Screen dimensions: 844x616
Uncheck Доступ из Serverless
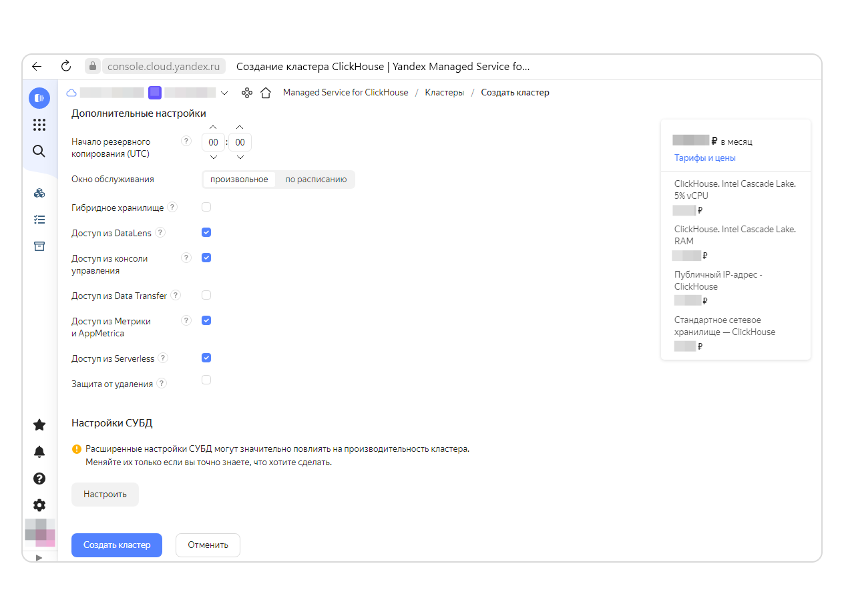tap(206, 358)
